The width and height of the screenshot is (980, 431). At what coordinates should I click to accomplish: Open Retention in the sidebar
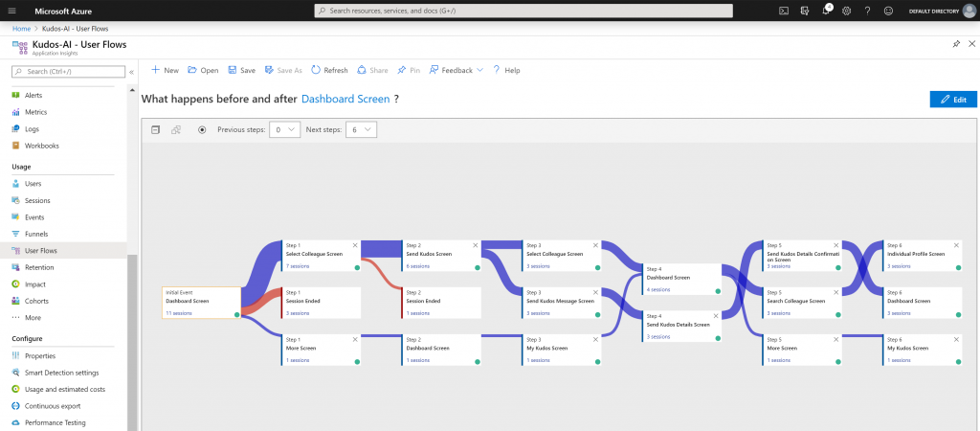tap(39, 267)
